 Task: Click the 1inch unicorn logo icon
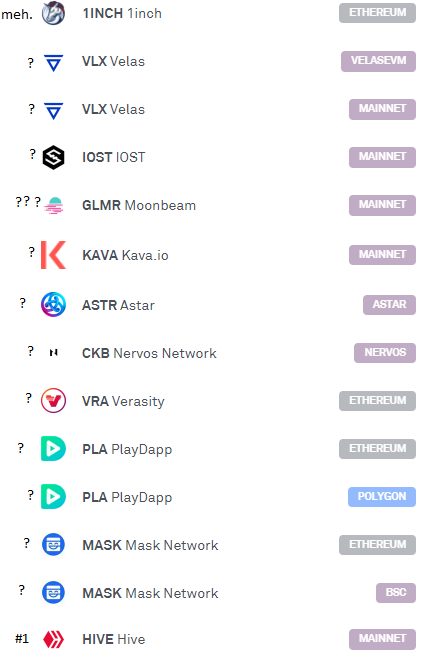click(x=53, y=13)
